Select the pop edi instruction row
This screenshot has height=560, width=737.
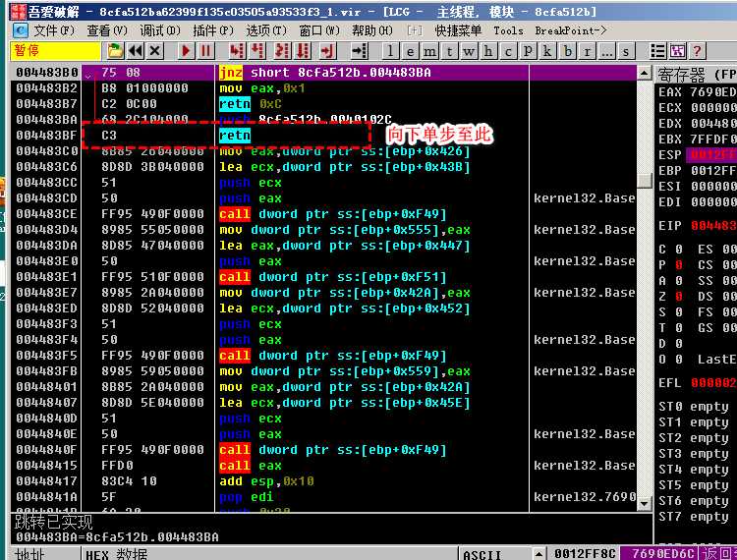click(324, 497)
